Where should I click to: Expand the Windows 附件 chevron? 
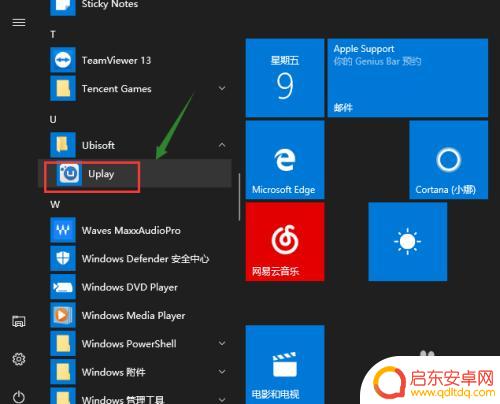pos(222,372)
